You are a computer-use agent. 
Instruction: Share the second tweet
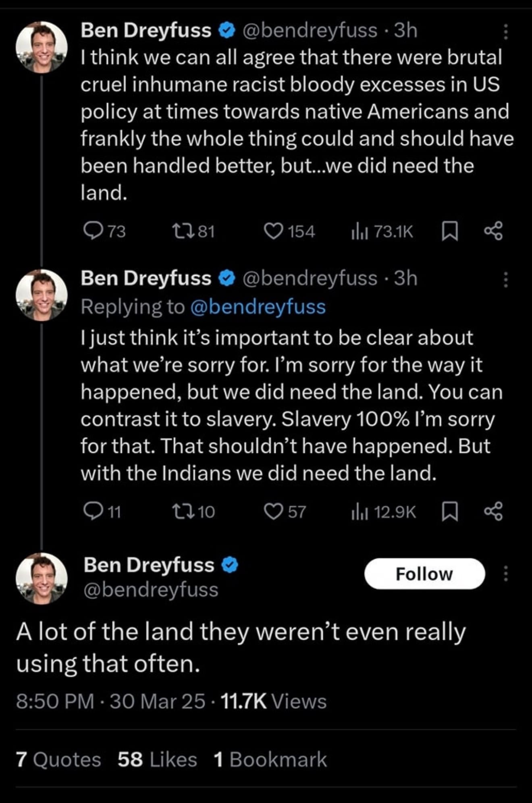pyautogui.click(x=493, y=512)
